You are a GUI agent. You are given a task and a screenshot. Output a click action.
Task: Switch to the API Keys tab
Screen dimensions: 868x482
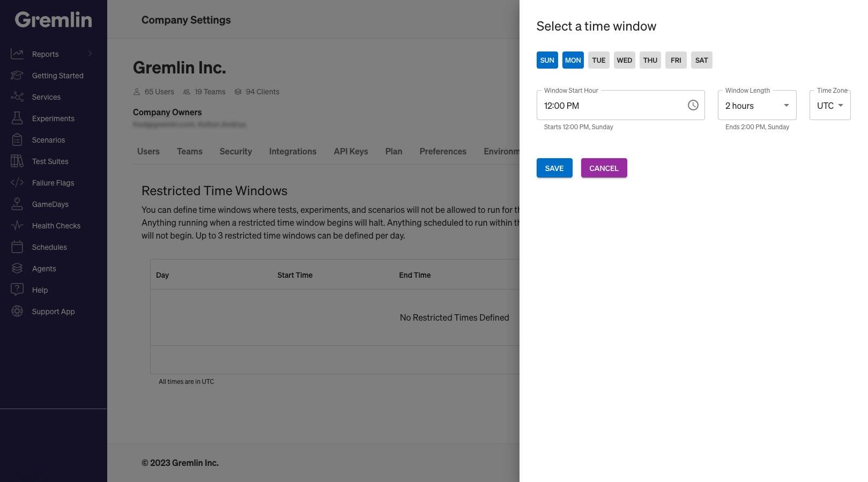coord(351,151)
